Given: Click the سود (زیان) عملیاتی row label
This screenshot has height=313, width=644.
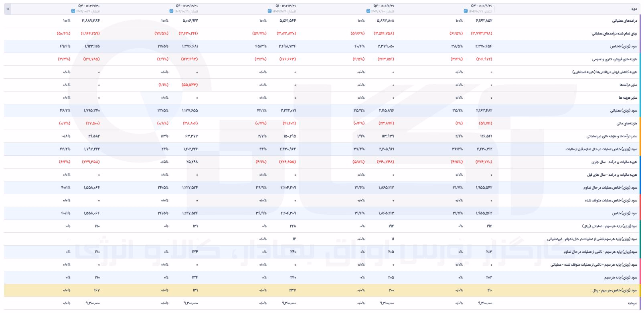Looking at the screenshot, I should pos(624,110).
